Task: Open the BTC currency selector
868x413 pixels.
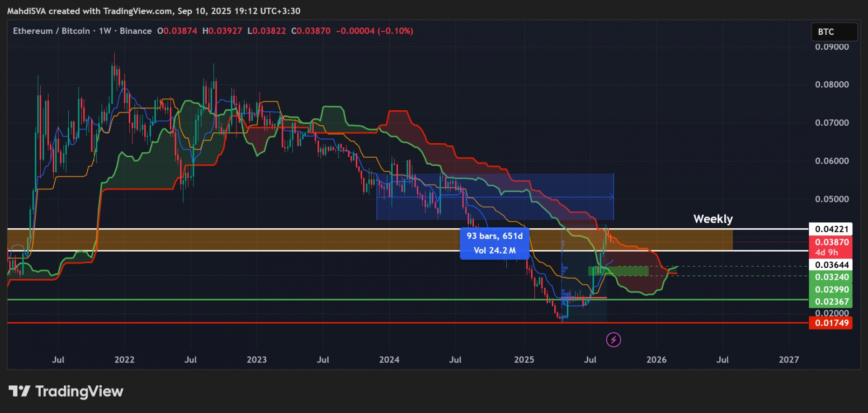Action: pos(834,32)
